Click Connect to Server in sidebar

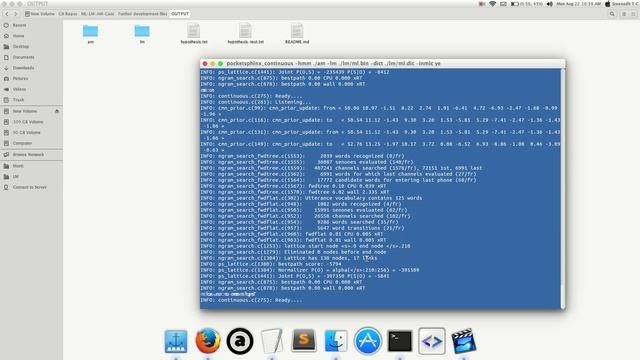(x=31, y=187)
